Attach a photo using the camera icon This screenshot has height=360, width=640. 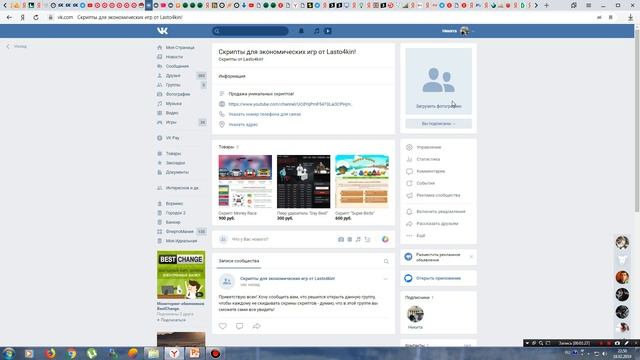(x=341, y=240)
